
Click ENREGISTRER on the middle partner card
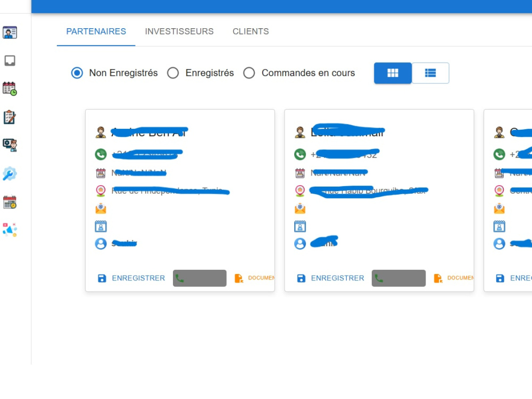pos(330,278)
